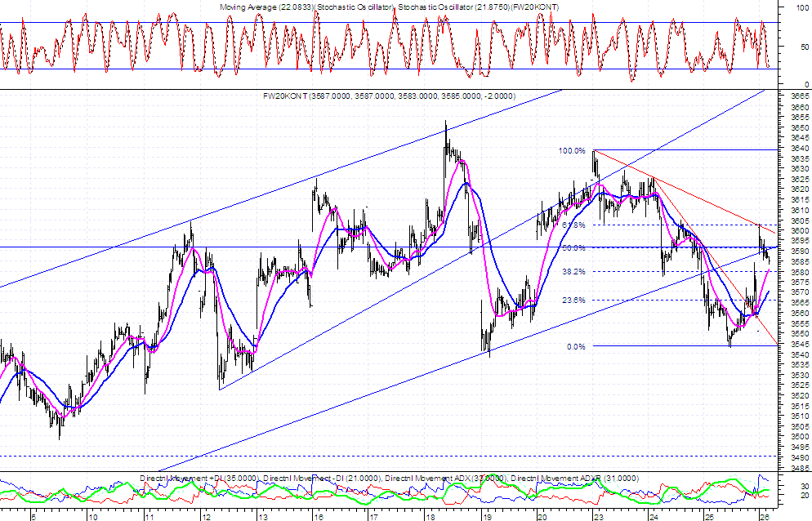Select the 0.0% Fibonacci retracement label
This screenshot has width=812, height=521.
pyautogui.click(x=576, y=346)
